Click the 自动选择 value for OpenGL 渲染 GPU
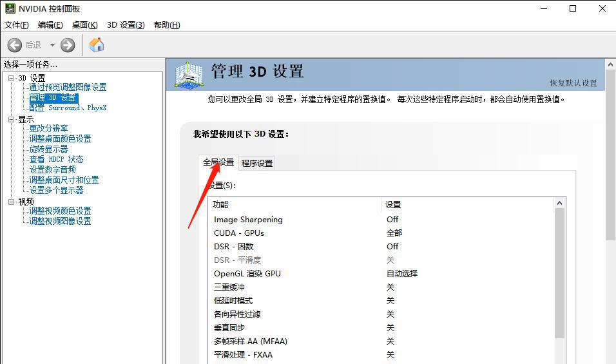This screenshot has width=616, height=364. [x=402, y=274]
